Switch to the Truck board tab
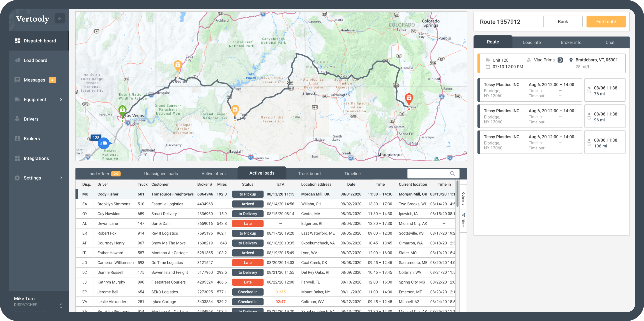Viewport: 644px width, 321px height. [309, 173]
